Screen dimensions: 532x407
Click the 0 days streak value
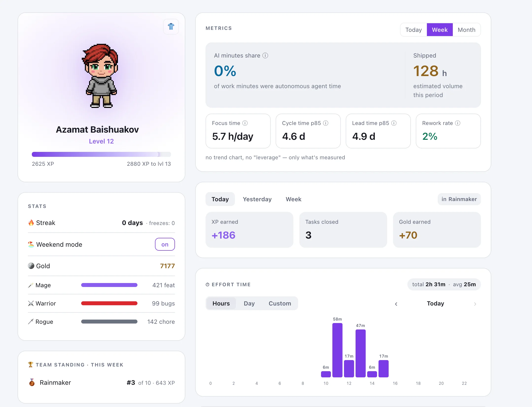(x=133, y=223)
